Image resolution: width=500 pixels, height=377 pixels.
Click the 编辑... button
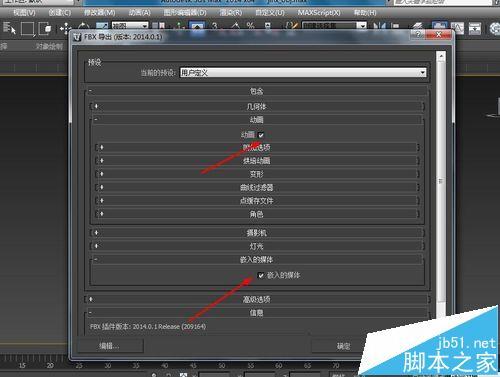[110, 346]
